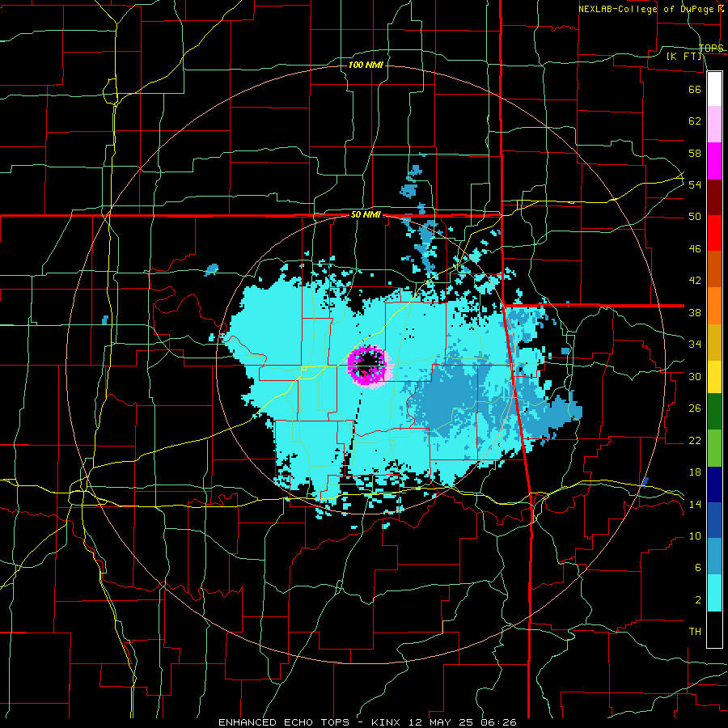Pick the bright yellow legend swatch

point(714,377)
